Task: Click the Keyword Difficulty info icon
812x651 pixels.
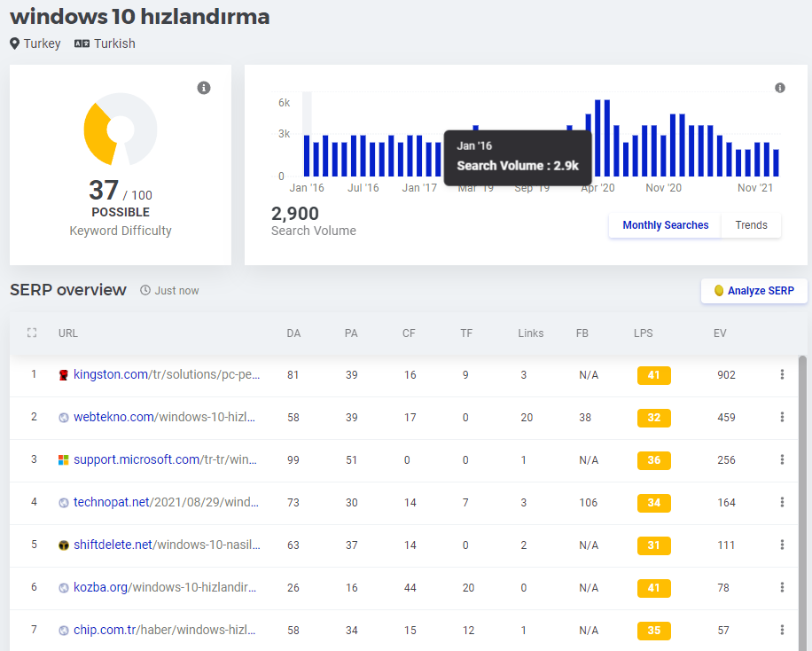Action: pos(204,88)
